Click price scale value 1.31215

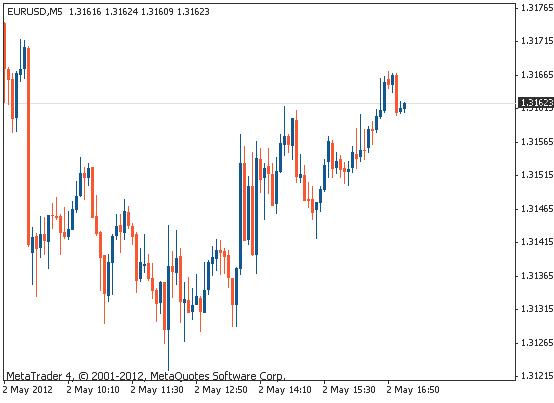click(537, 375)
